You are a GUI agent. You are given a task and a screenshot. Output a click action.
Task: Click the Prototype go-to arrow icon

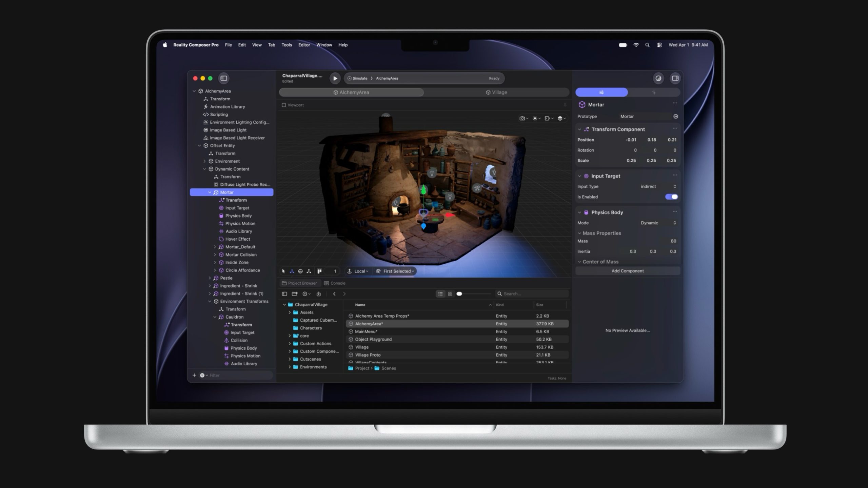[x=675, y=116]
